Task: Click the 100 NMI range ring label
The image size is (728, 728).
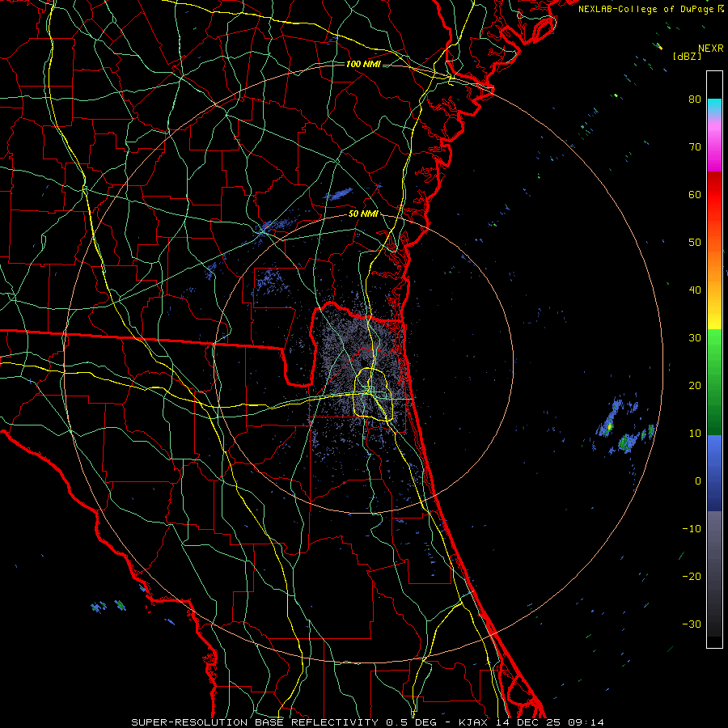Action: click(363, 64)
